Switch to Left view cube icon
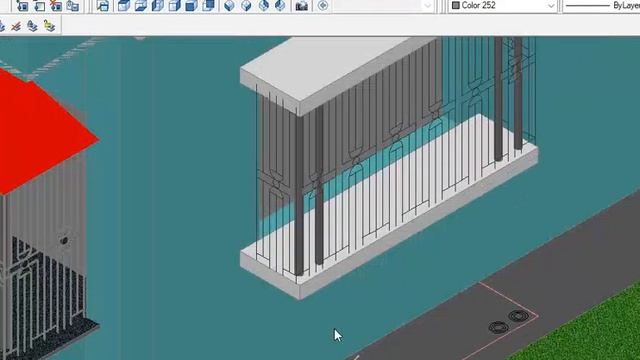The height and width of the screenshot is (360, 640). pos(158,5)
